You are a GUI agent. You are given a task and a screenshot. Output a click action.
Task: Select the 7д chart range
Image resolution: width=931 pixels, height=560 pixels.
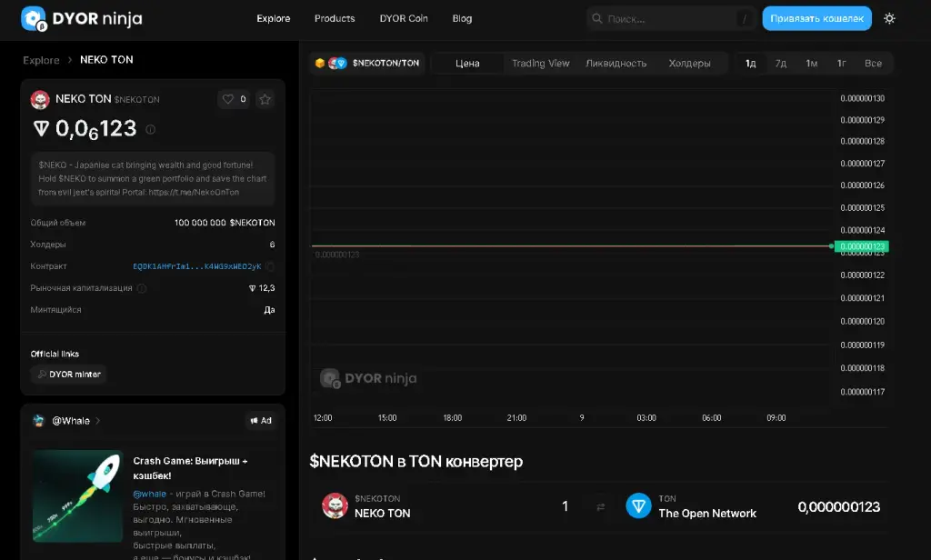[x=781, y=64]
